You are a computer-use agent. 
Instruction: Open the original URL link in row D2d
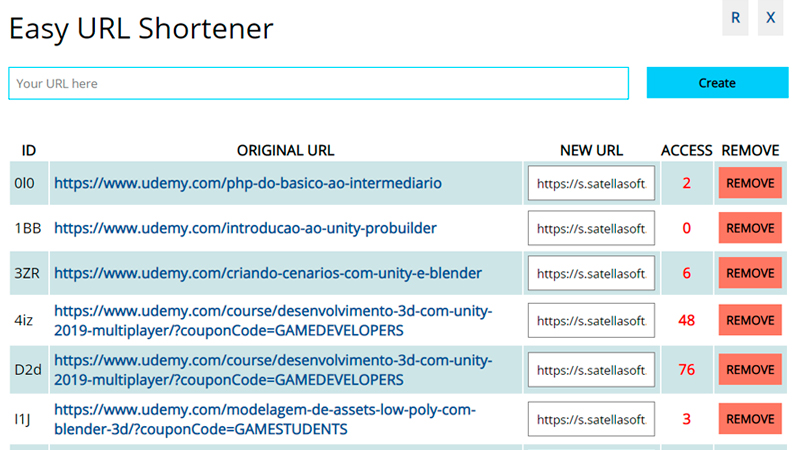click(273, 370)
